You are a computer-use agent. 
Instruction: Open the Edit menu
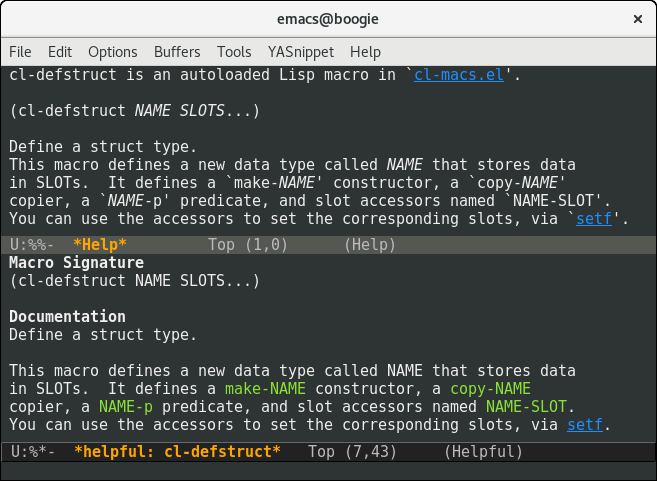click(60, 52)
